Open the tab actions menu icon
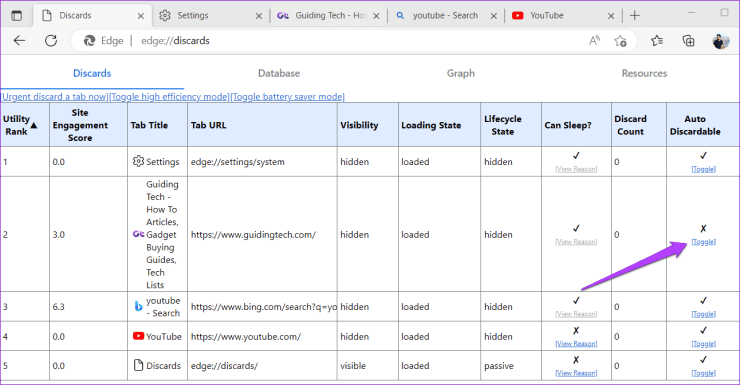Viewport: 740px width, 385px height. coord(17,16)
